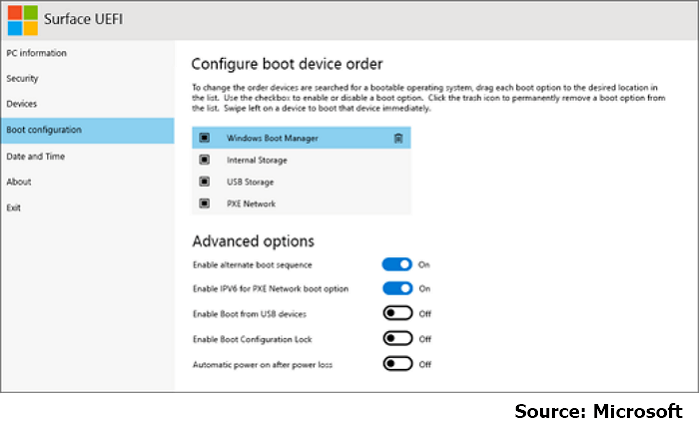
Task: Enable Boot from USB devices switch
Action: pos(397,314)
